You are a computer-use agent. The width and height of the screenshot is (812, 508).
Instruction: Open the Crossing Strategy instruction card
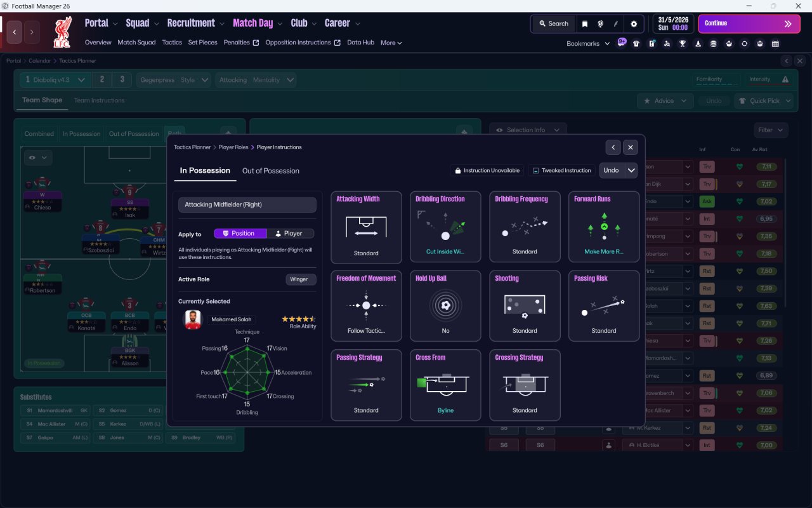pos(525,385)
